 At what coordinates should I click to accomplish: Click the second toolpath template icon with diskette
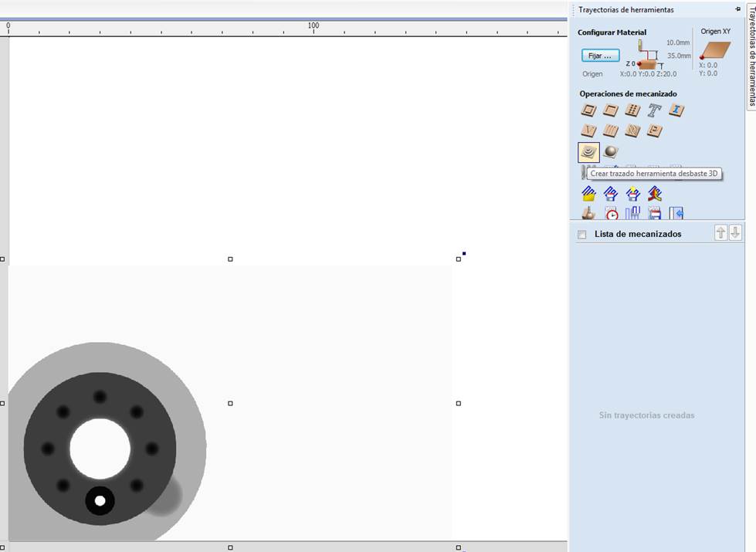(611, 194)
